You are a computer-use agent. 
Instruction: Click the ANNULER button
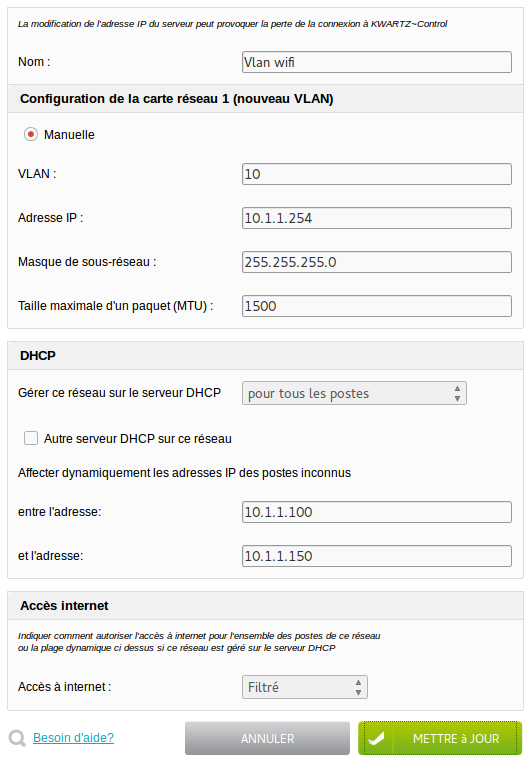pos(267,739)
